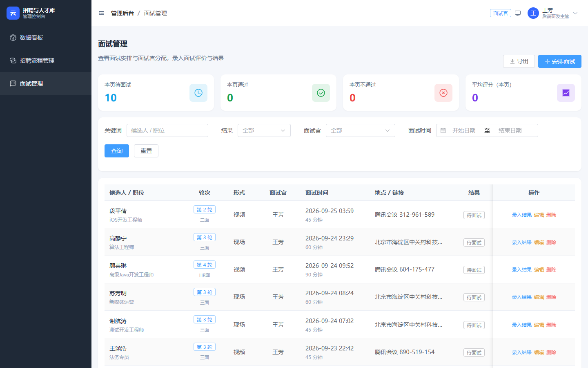Click the purple chart icon on 平均评分 card

(x=566, y=93)
